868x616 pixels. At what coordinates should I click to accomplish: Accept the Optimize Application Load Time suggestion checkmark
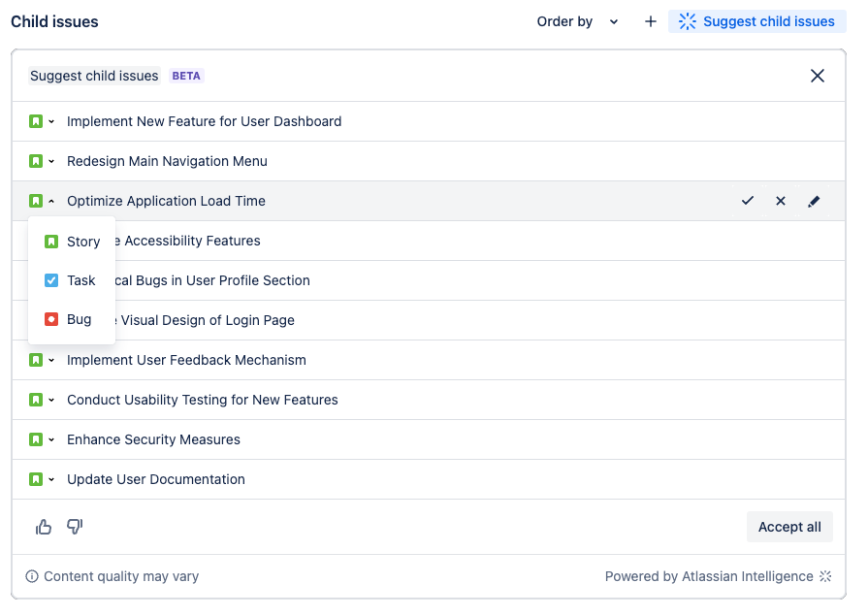[x=748, y=201]
